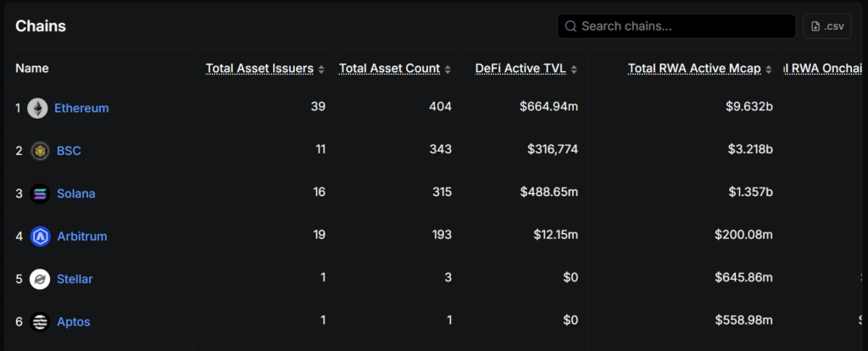Sort by Total Asset Count column
Image resolution: width=868 pixels, height=351 pixels.
[x=395, y=69]
